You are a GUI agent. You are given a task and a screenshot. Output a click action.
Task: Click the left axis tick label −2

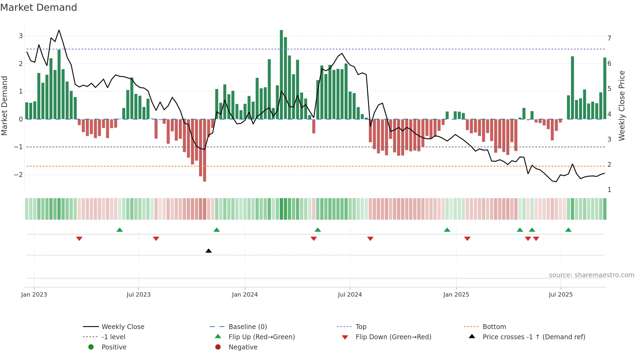coord(18,175)
